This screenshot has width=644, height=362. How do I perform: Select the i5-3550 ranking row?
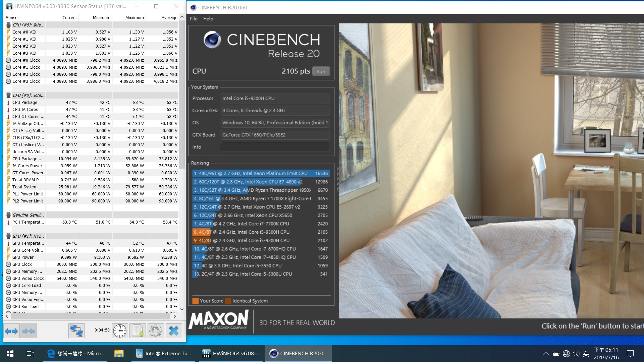[261, 266]
